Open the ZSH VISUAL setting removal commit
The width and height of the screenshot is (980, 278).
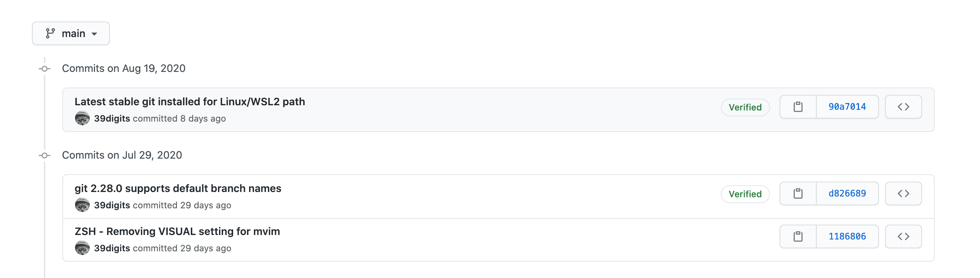pos(177,231)
